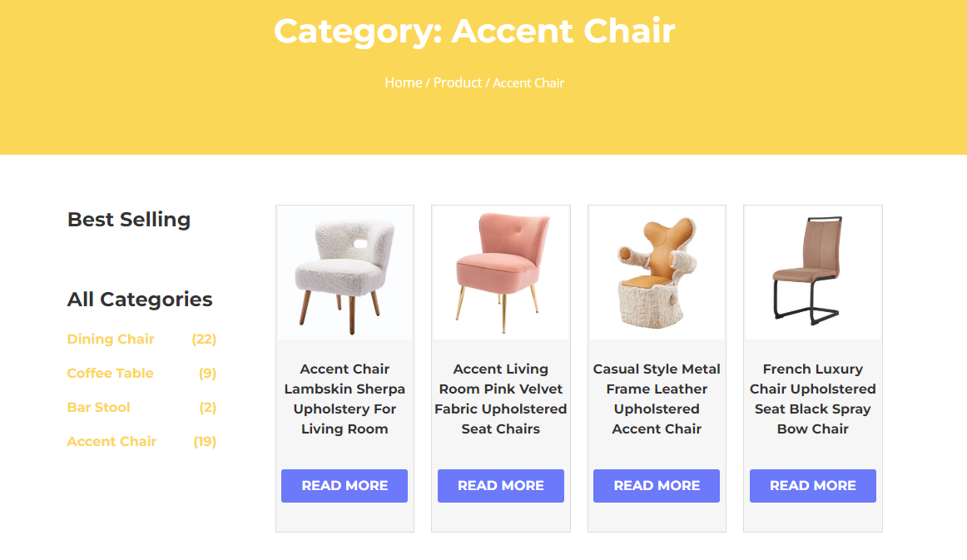The width and height of the screenshot is (967, 560).
Task: Click the Accent Chair Lambskin Sherpa product title
Action: tap(344, 399)
